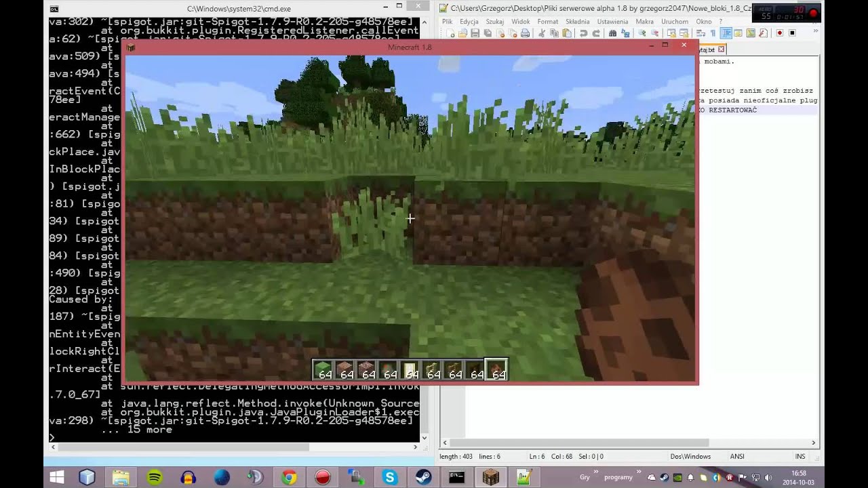The width and height of the screenshot is (868, 488).
Task: Open the Uruchom menu in Notepad++
Action: 675,22
